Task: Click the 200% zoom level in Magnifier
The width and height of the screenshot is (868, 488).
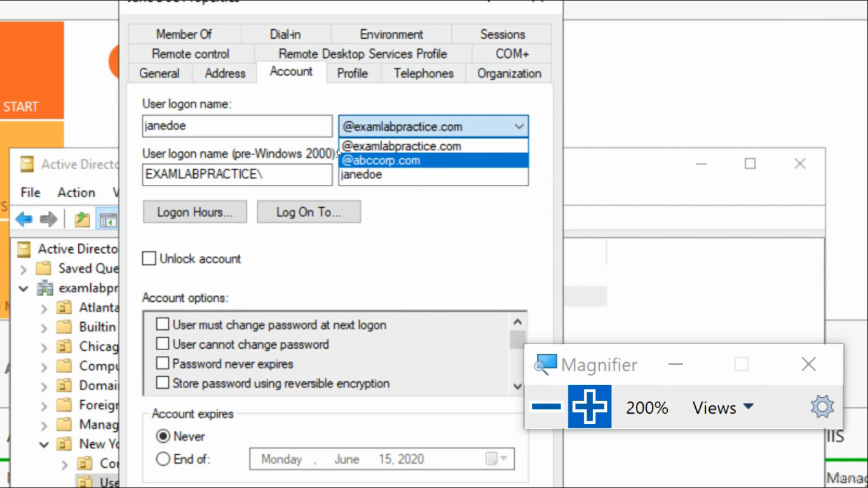Action: point(647,408)
